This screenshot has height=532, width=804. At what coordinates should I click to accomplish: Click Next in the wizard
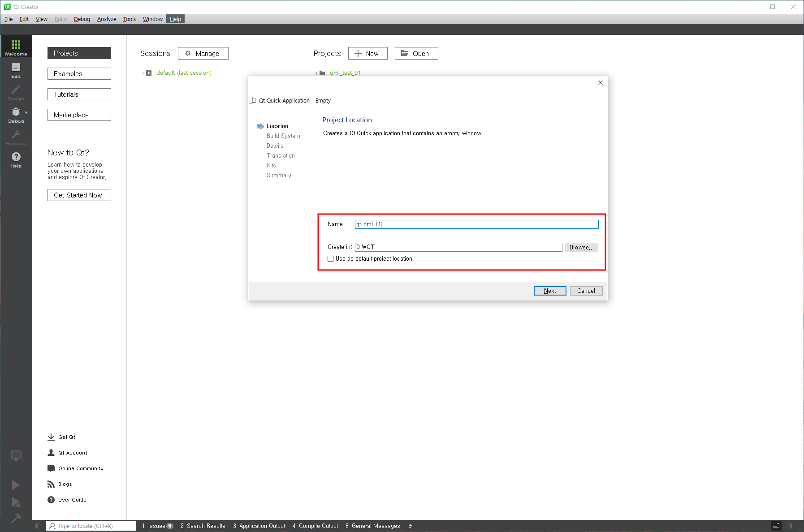pos(550,291)
